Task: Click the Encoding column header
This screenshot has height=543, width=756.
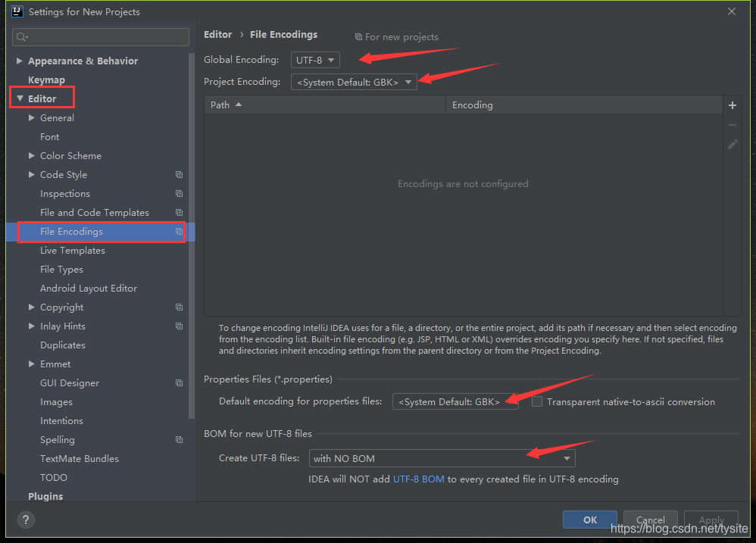Action: pos(584,105)
